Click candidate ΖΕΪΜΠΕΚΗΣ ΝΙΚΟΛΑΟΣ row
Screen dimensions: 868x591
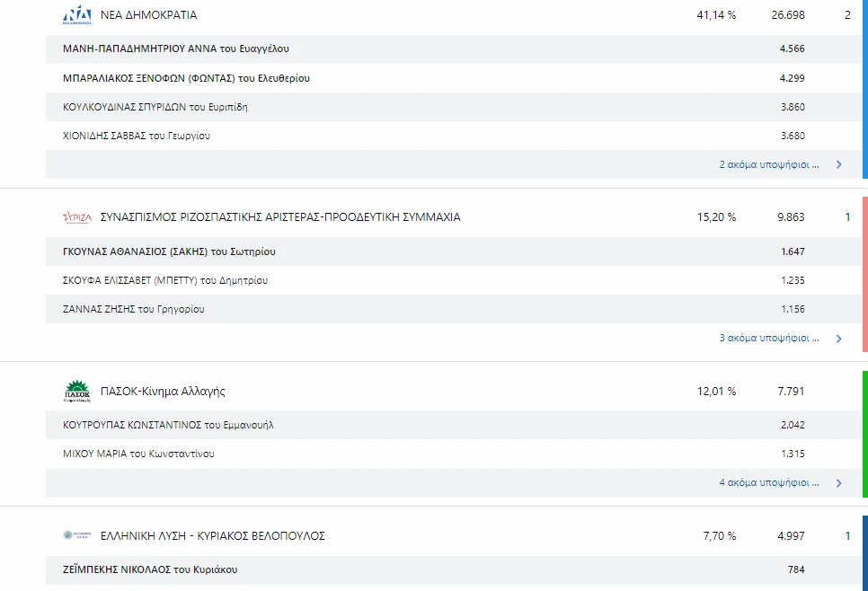[x=150, y=569]
